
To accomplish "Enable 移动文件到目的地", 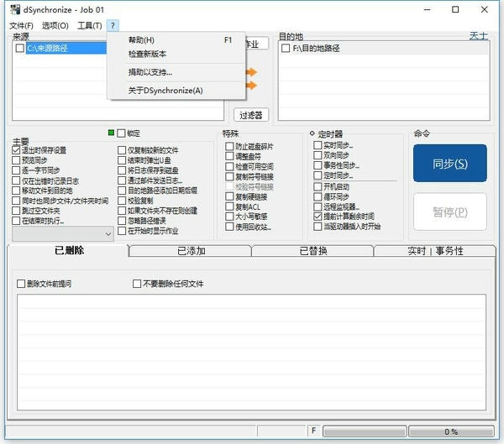I will (x=16, y=191).
